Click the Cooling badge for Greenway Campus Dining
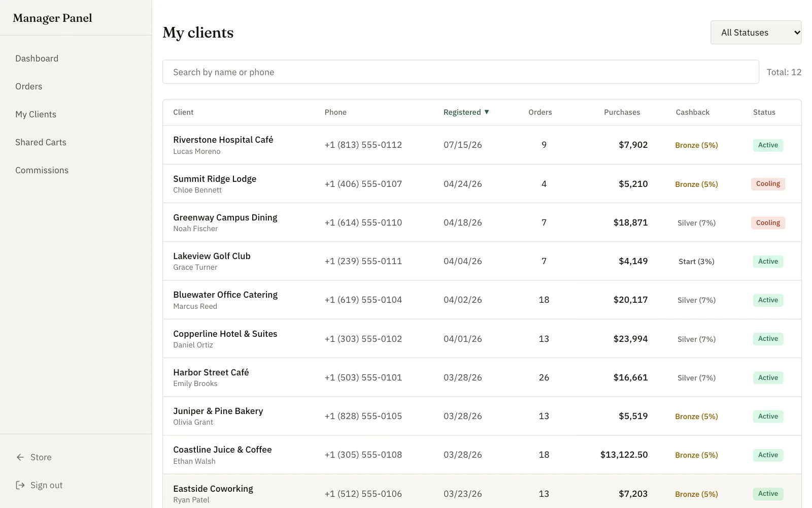The width and height of the screenshot is (812, 508). (x=768, y=223)
